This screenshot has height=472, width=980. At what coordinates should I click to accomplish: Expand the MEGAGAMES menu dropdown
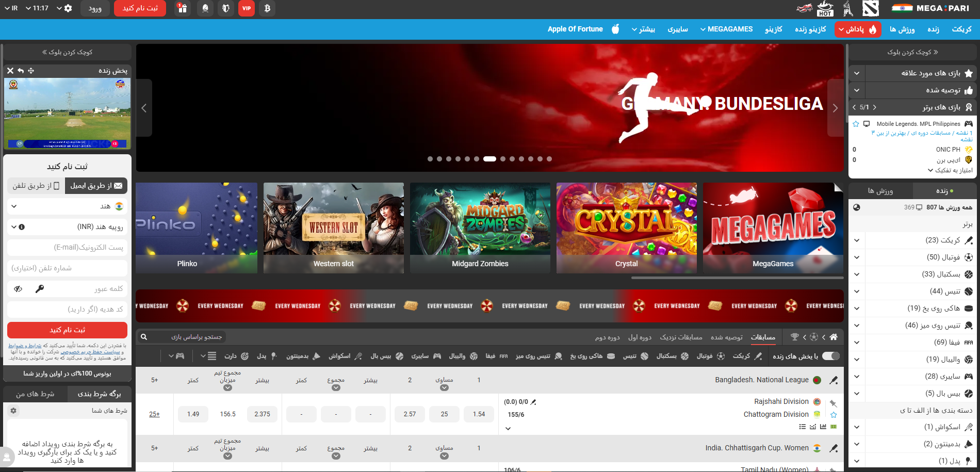[x=726, y=29]
